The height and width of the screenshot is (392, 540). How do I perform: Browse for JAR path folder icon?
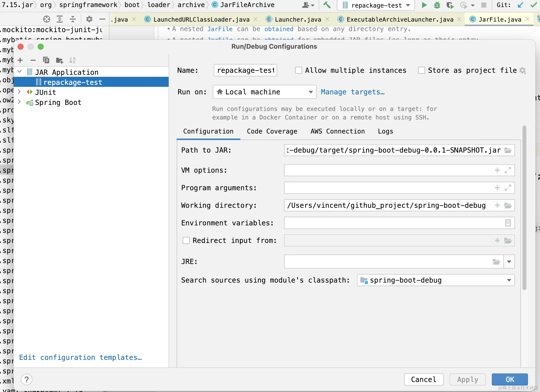pyautogui.click(x=508, y=150)
